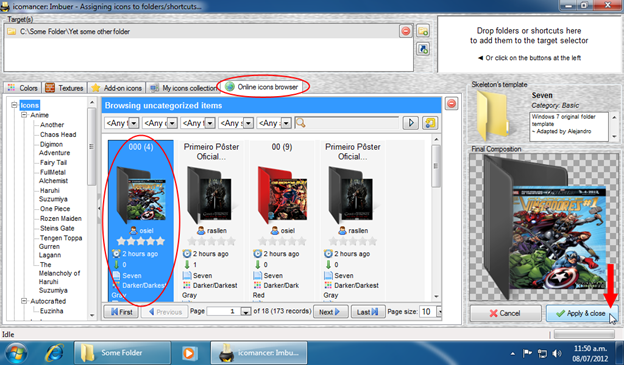Click the clock icon on 00 (9) card
The width and height of the screenshot is (624, 365).
point(257,254)
